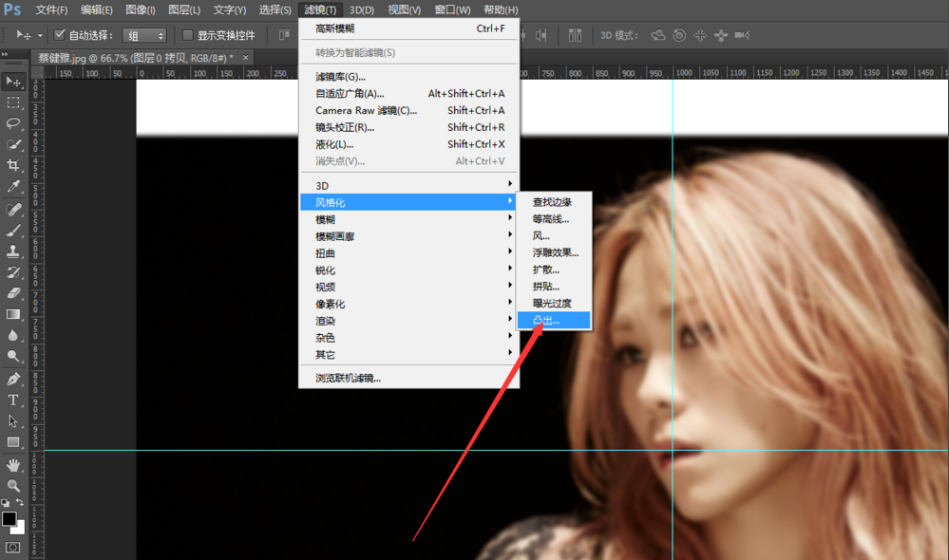Open Camera Raw 滤镜(C)... entry
949x560 pixels.
coord(409,110)
